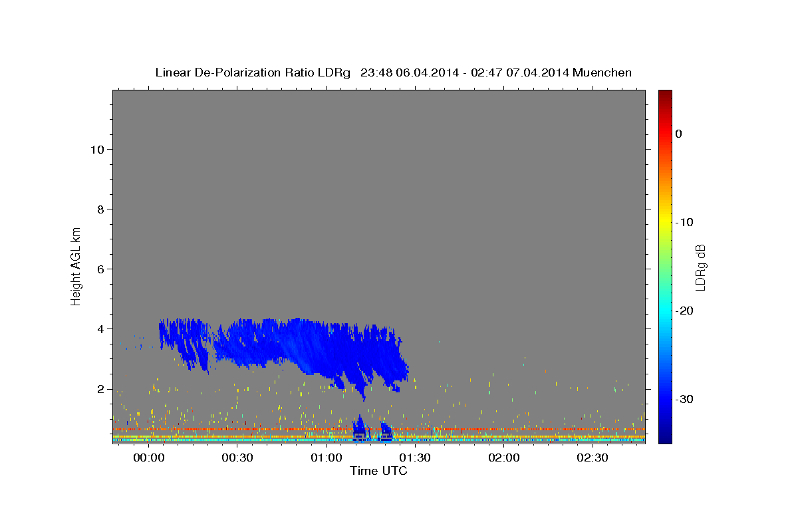This screenshot has height=532, width=798.
Task: Click the Time UTC axis label
Action: [378, 471]
